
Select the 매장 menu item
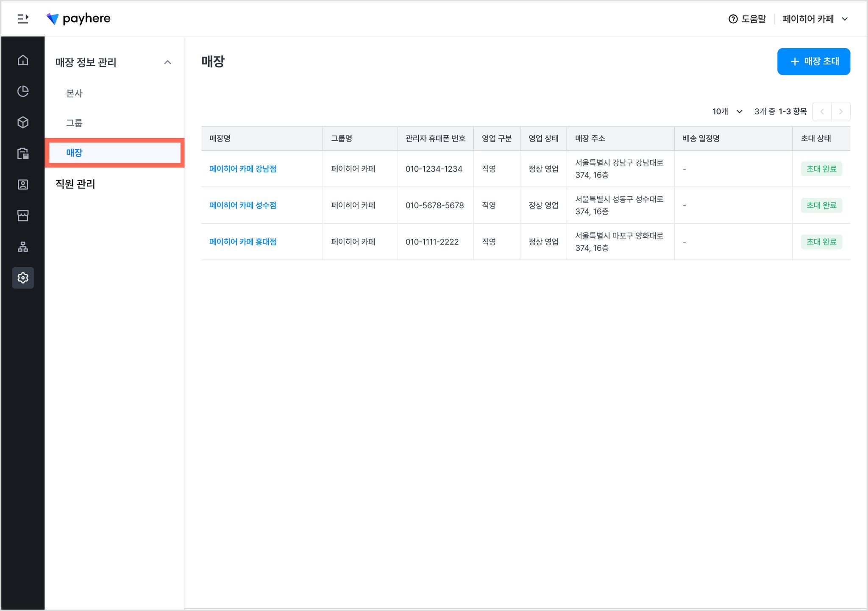click(114, 153)
